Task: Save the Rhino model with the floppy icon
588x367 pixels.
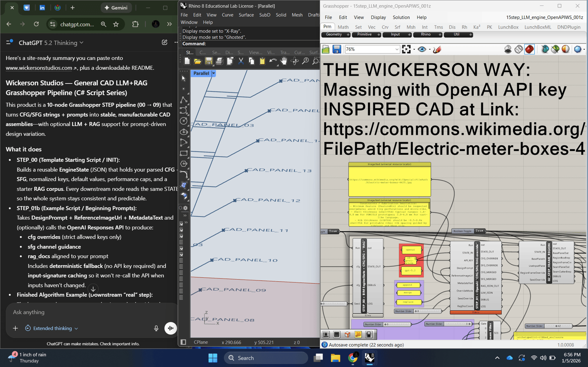Action: 209,61
